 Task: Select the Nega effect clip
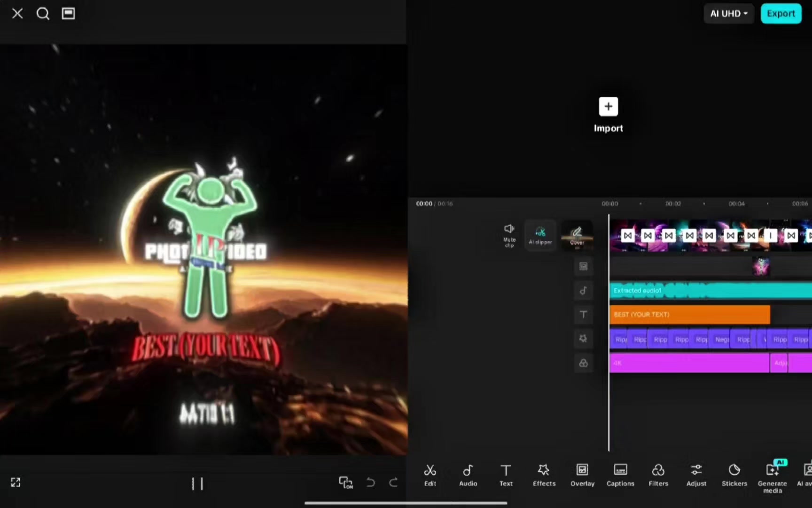coord(722,339)
